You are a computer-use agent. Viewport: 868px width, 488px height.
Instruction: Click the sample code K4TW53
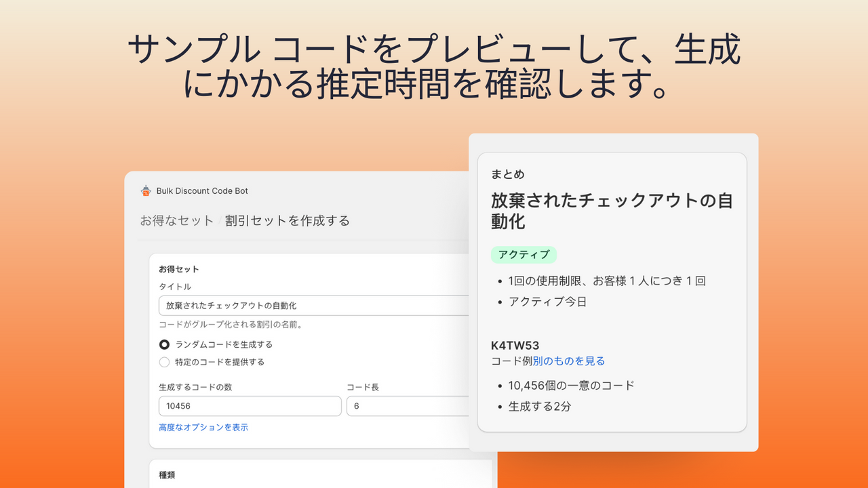point(515,346)
